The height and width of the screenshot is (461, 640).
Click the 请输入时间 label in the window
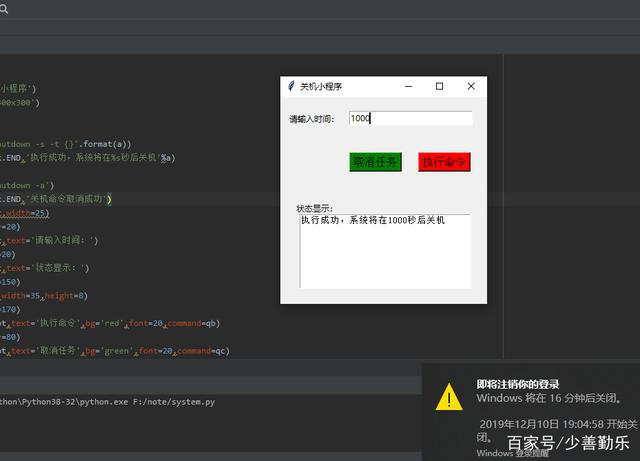pyautogui.click(x=312, y=119)
